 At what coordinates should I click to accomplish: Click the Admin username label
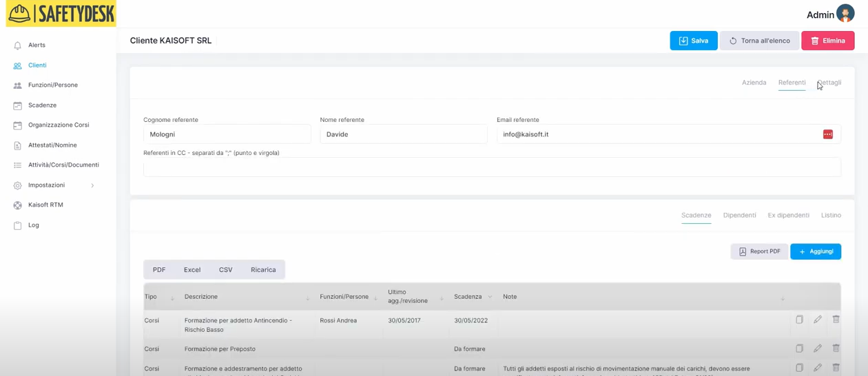[x=820, y=14]
